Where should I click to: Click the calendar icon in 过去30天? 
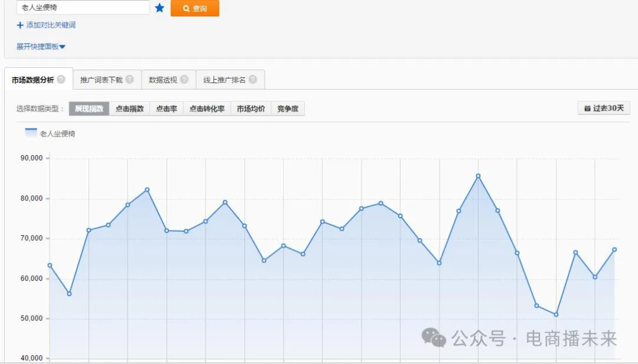tap(587, 109)
